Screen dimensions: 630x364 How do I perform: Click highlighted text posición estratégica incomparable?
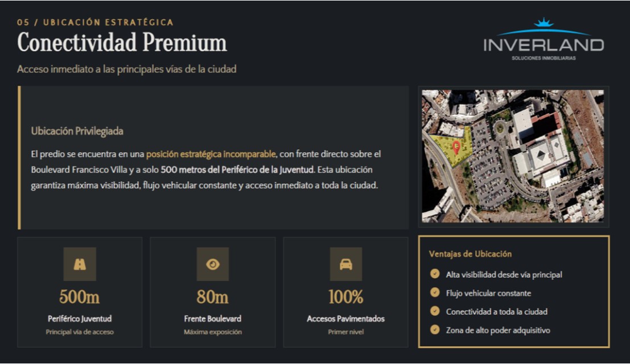pos(211,154)
